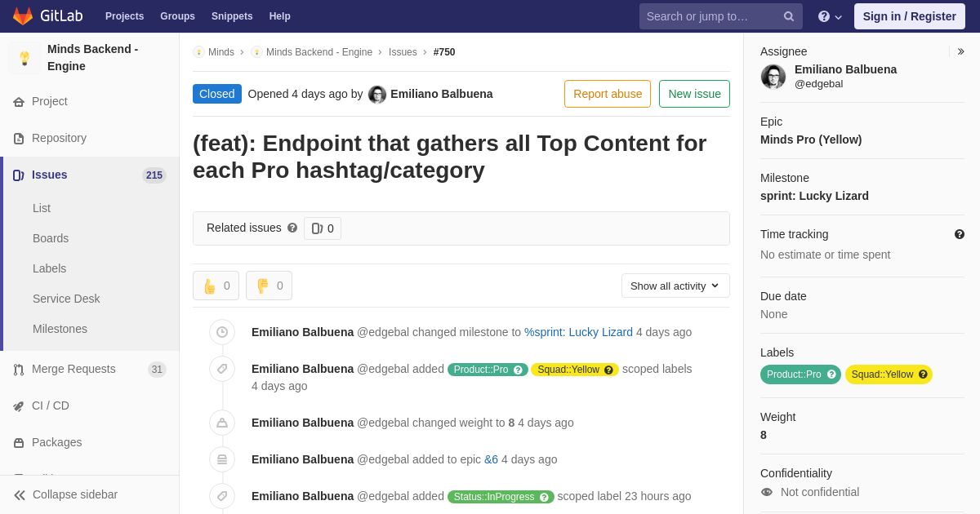Click the Repository sidebar icon

(19, 139)
